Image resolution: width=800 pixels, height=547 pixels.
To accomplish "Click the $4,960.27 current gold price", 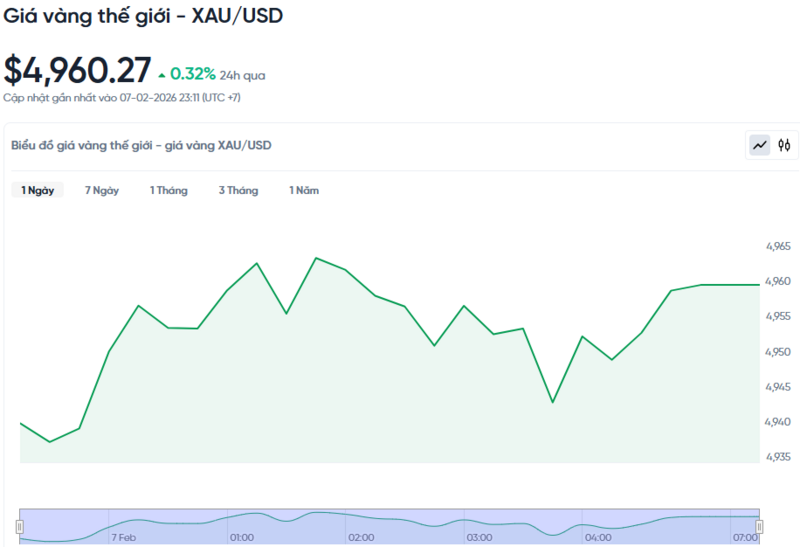I will point(78,70).
